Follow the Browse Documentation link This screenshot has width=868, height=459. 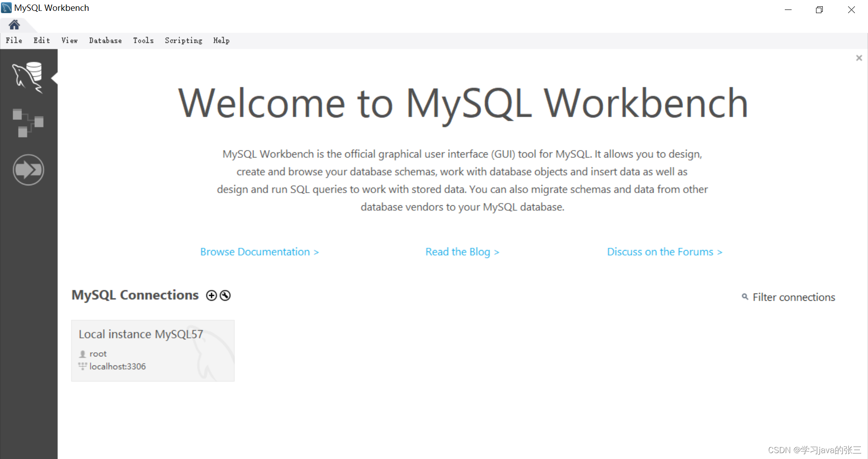(259, 252)
